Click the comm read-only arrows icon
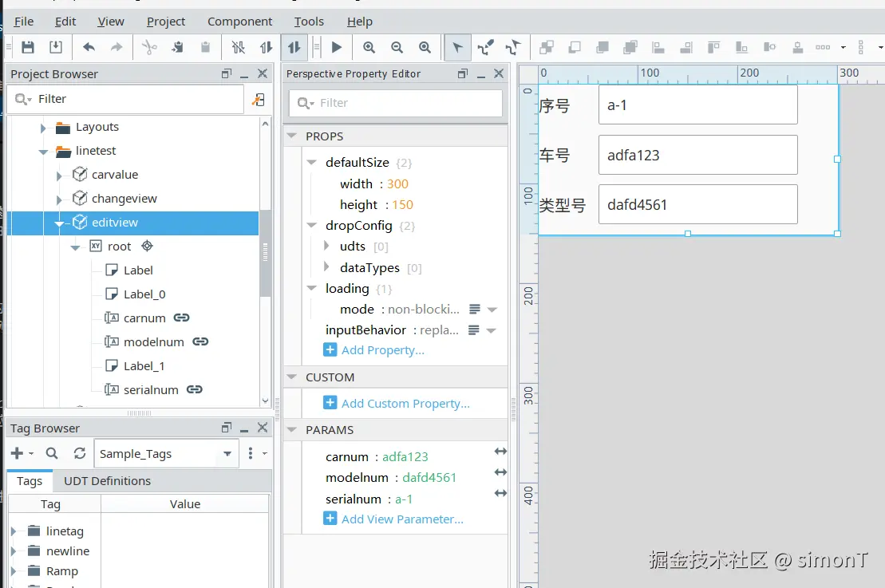This screenshot has width=885, height=588. [266, 47]
